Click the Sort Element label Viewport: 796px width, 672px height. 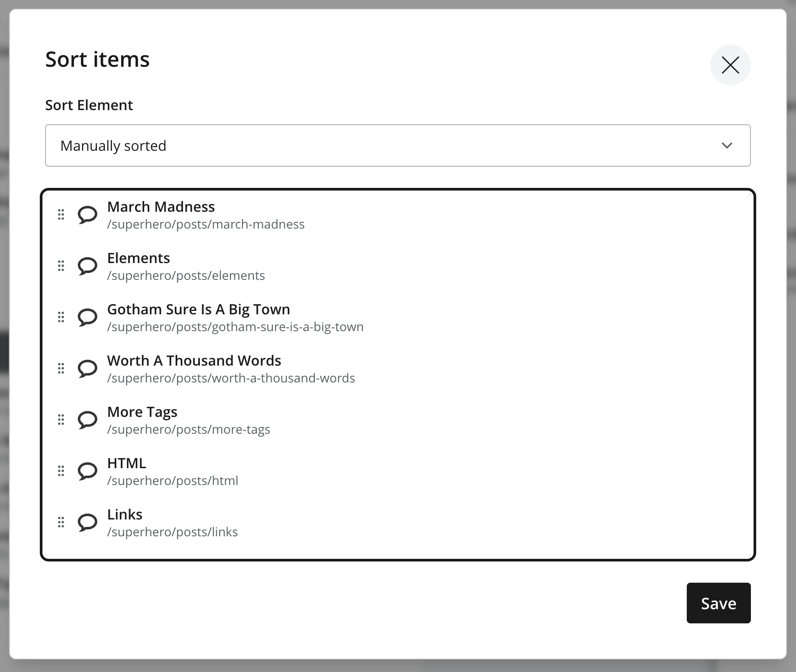pyautogui.click(x=89, y=105)
